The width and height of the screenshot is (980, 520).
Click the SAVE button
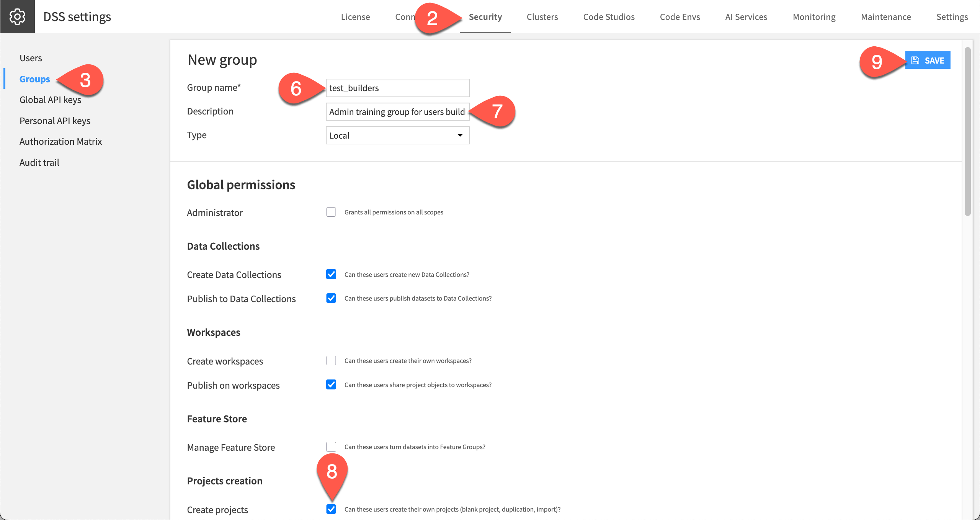928,60
